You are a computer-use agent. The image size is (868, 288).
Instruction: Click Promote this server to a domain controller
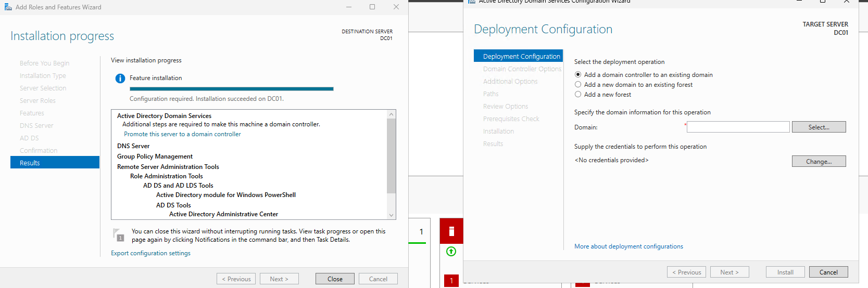click(182, 134)
